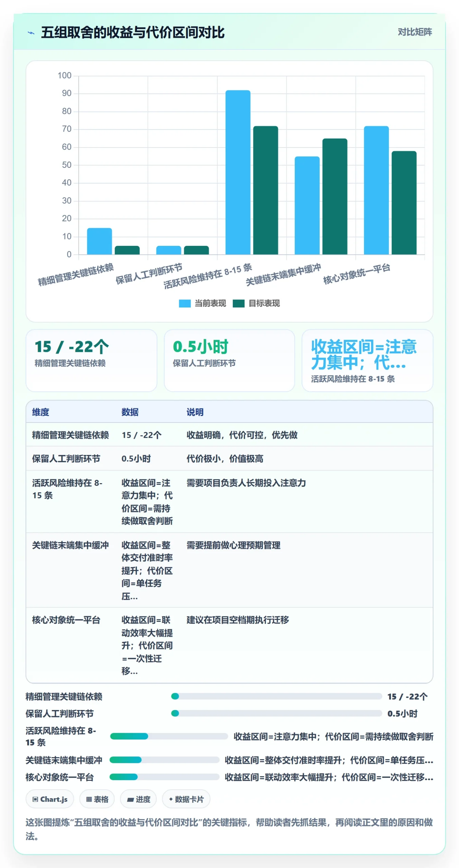This screenshot has height=868, width=459.
Task: Click the blue bar for 关键链末端集中缓冲
Action: click(307, 205)
